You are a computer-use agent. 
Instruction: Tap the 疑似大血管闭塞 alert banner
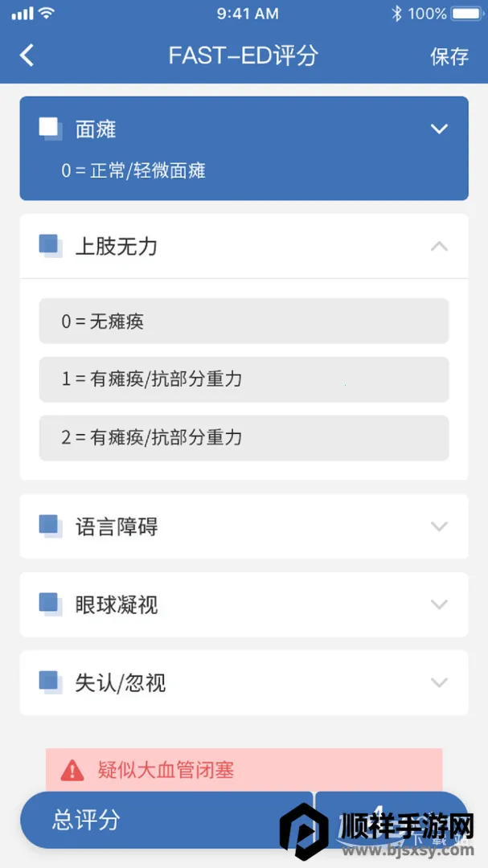[244, 770]
